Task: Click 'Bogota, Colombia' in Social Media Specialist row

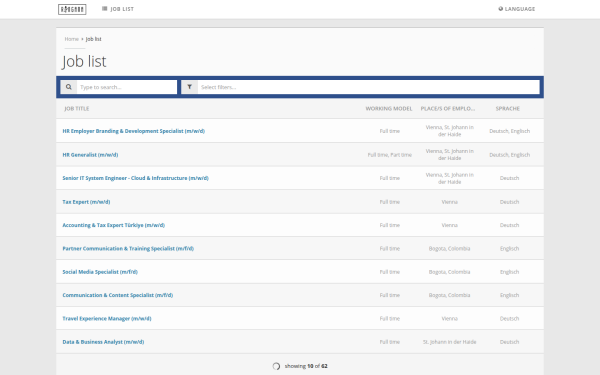Action: [449, 272]
